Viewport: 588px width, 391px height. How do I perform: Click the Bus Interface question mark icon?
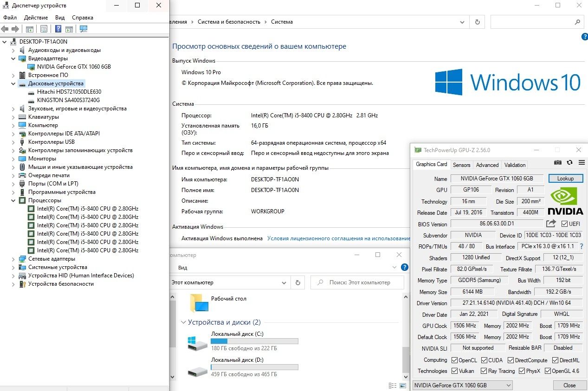(x=582, y=246)
